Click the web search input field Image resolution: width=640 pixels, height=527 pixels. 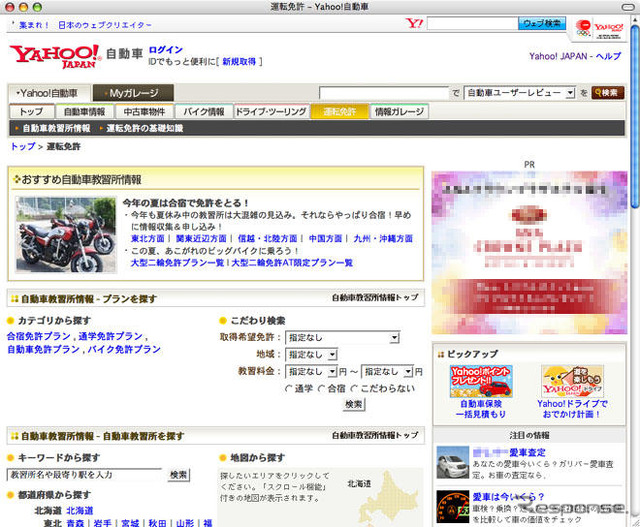(x=472, y=23)
